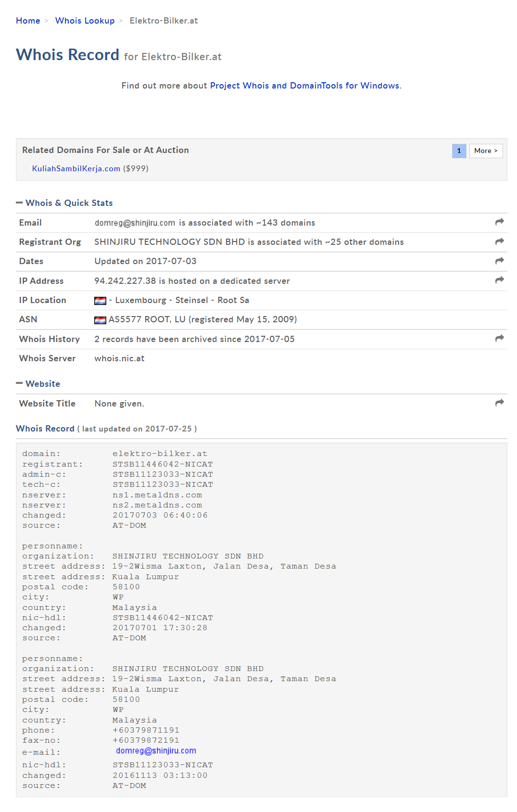The width and height of the screenshot is (517, 812).
Task: Click fax number +60379872191
Action: (x=146, y=740)
